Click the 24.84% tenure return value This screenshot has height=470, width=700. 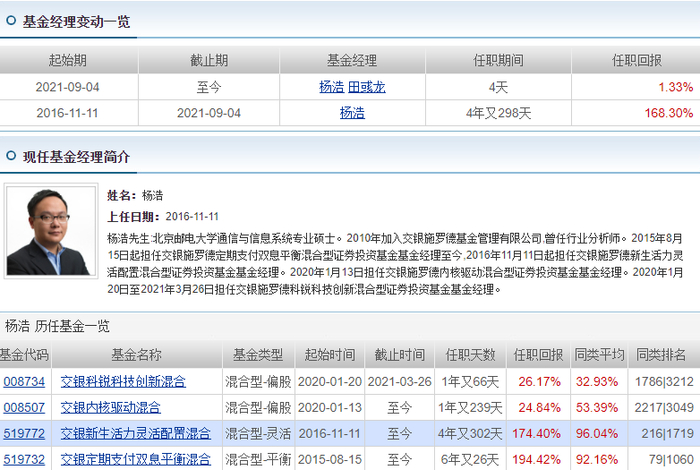[539, 408]
